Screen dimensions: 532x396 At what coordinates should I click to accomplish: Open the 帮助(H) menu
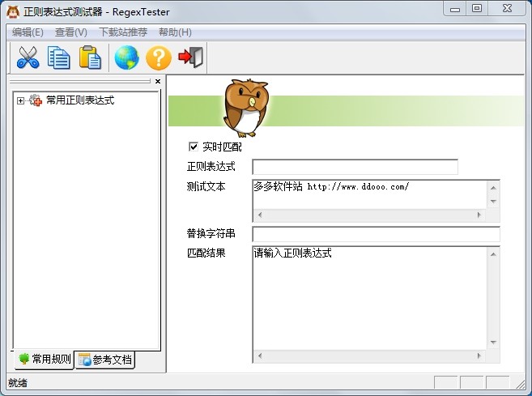175,32
